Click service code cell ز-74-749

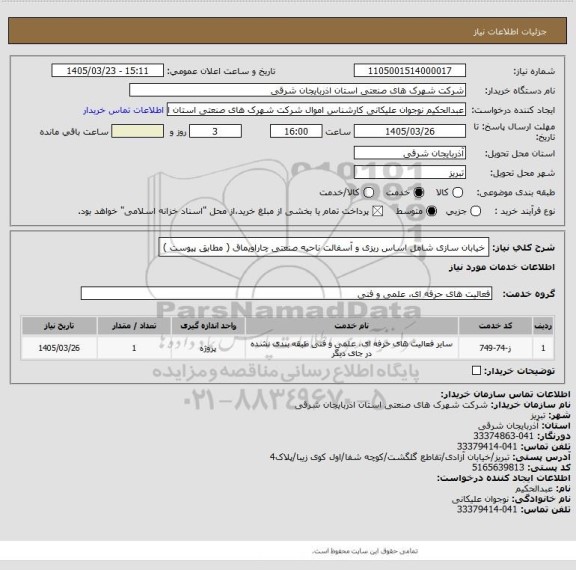(495, 348)
